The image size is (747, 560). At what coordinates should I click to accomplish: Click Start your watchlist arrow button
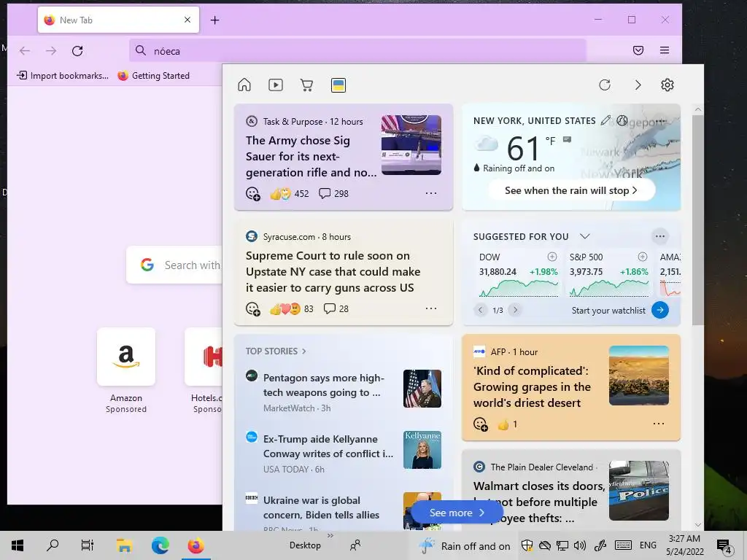coord(659,310)
